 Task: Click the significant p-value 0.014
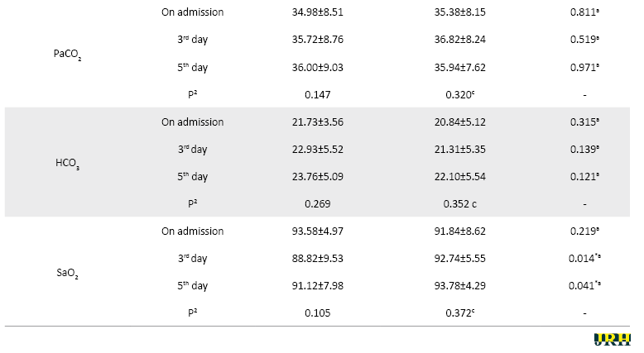584,258
